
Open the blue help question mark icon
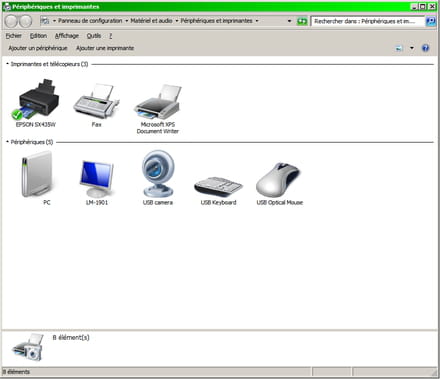[425, 48]
